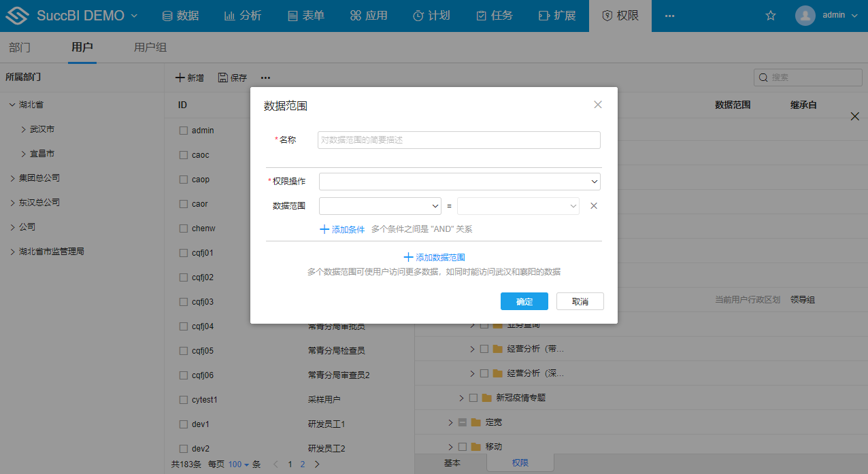The height and width of the screenshot is (474, 868).
Task: Open the 数据 module from top navigation
Action: pos(180,15)
